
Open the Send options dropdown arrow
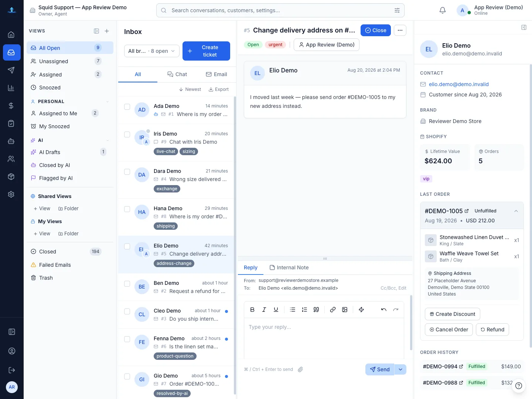coord(400,369)
